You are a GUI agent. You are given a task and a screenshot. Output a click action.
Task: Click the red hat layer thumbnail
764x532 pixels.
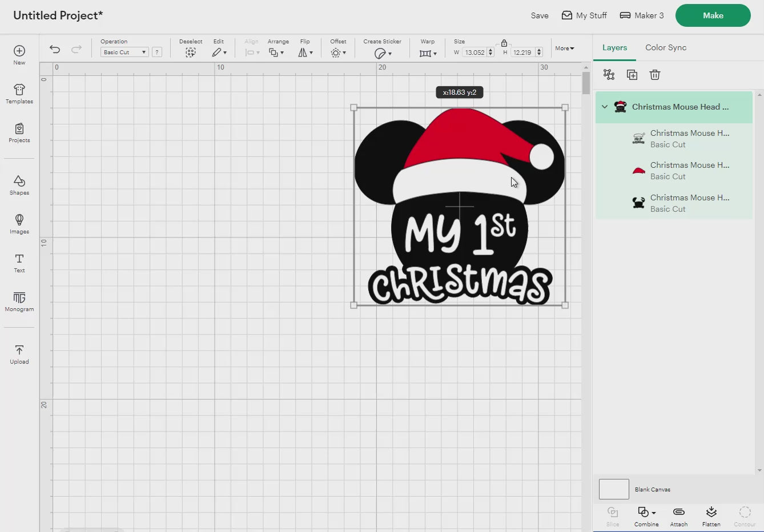pos(638,171)
